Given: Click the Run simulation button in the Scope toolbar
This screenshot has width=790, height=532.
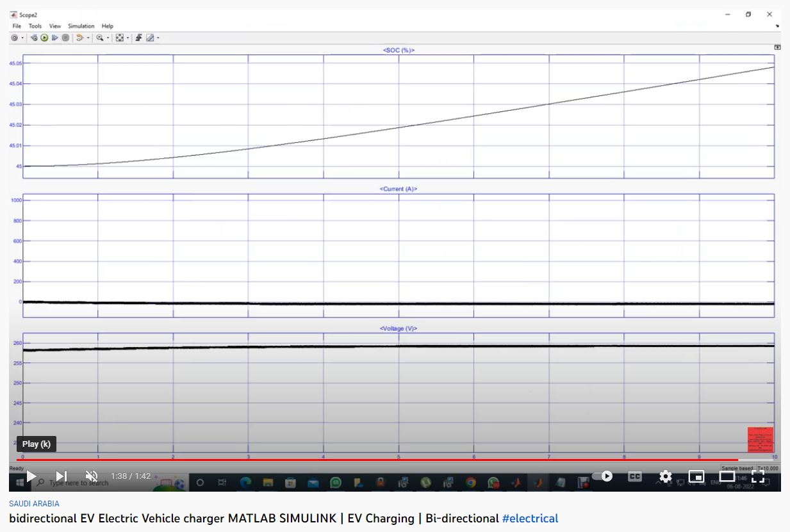Looking at the screenshot, I should click(45, 38).
